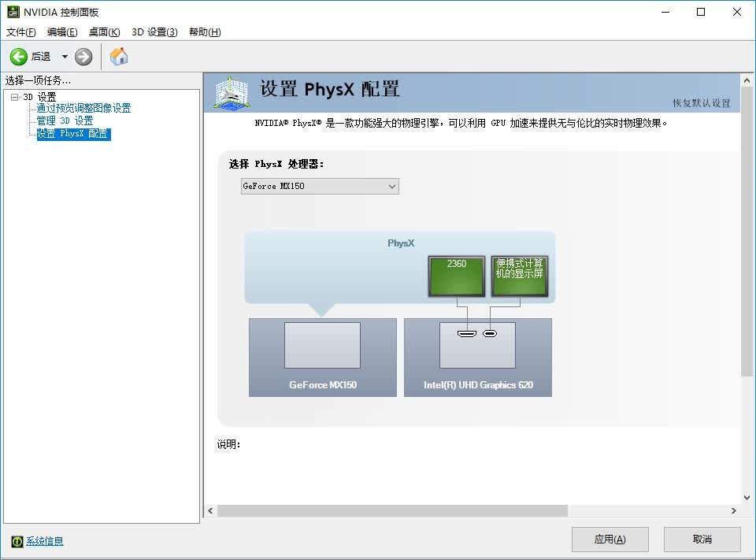Open the 文件(F) menu

(x=20, y=32)
